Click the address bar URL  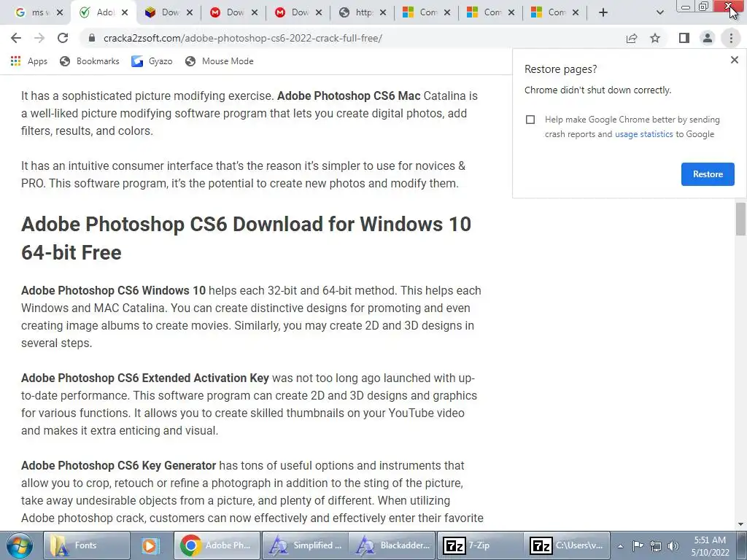[x=243, y=38]
